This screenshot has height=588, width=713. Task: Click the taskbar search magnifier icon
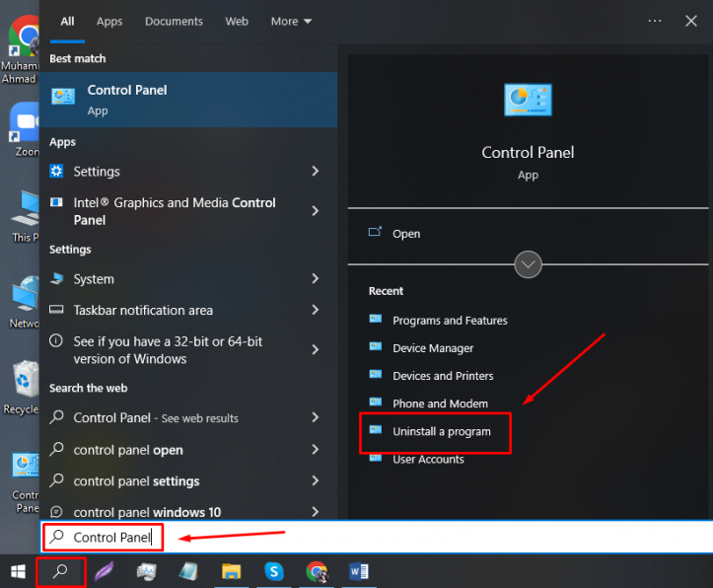click(x=60, y=571)
